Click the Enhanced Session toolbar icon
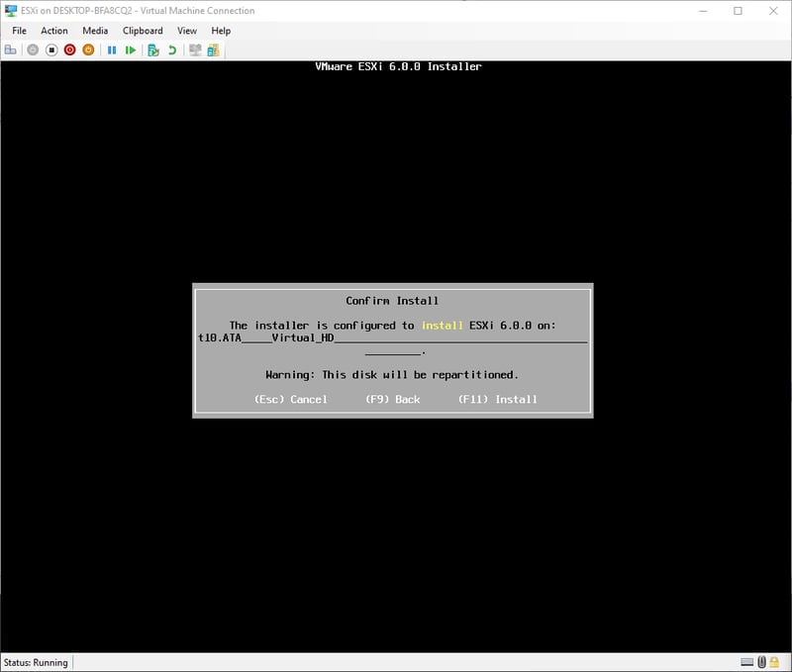 tap(195, 49)
